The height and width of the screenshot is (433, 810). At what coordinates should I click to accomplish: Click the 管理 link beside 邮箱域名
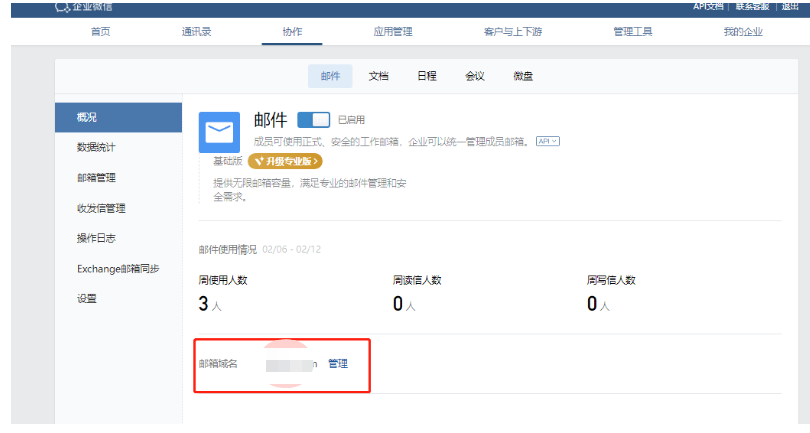(338, 364)
